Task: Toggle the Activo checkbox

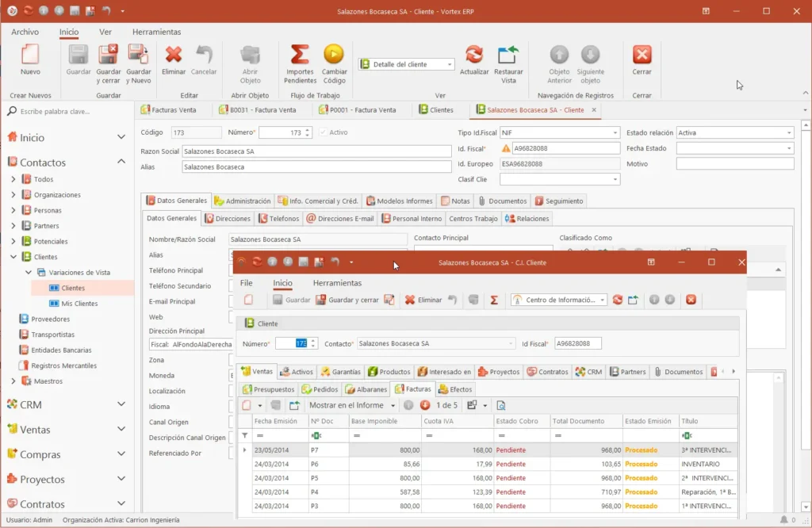Action: point(324,132)
